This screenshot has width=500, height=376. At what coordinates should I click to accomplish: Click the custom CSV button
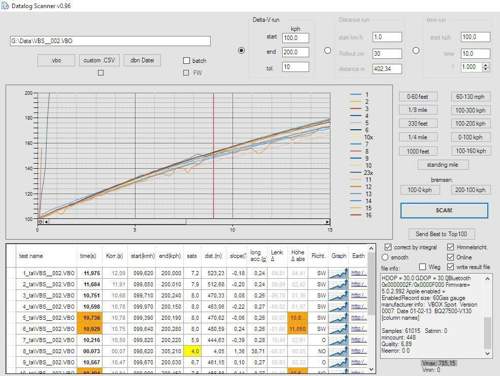click(x=99, y=60)
